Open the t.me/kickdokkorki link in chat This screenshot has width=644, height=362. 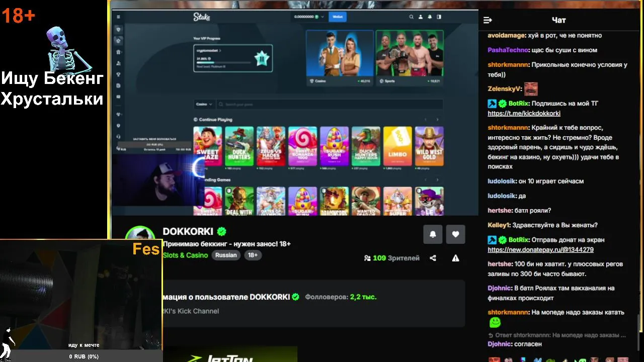(x=524, y=113)
